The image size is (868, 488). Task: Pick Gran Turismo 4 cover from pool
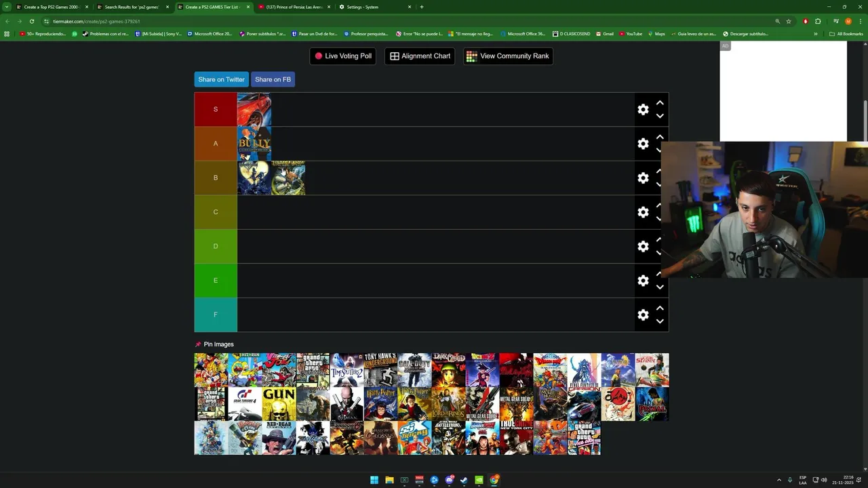245,404
